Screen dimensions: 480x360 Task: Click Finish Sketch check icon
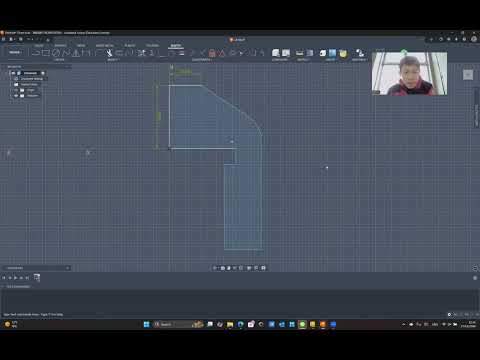[x=404, y=52]
